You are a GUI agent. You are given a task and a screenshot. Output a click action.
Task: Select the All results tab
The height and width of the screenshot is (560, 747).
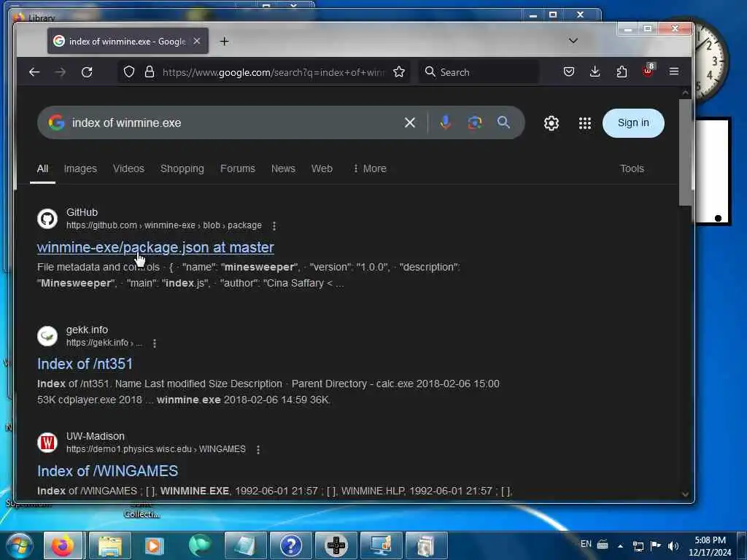pyautogui.click(x=42, y=168)
